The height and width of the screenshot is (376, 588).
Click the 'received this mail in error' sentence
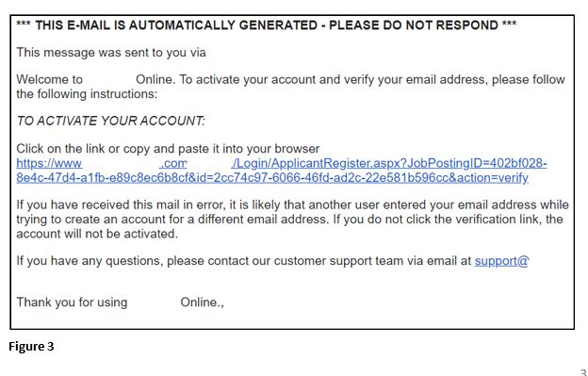(292, 205)
